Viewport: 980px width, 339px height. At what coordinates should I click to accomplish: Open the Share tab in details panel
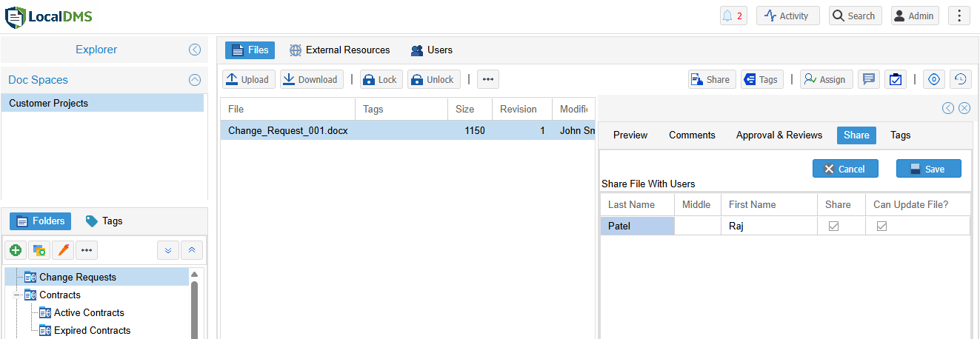[856, 135]
